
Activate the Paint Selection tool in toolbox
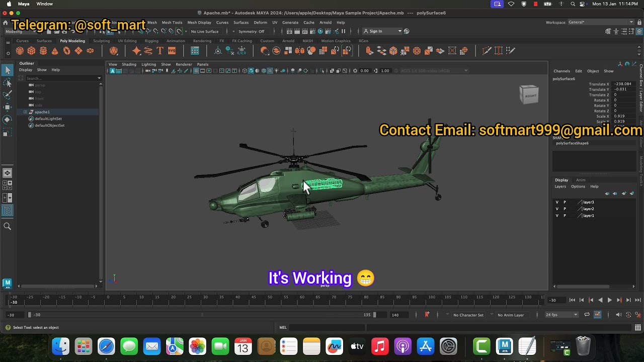pyautogui.click(x=7, y=95)
